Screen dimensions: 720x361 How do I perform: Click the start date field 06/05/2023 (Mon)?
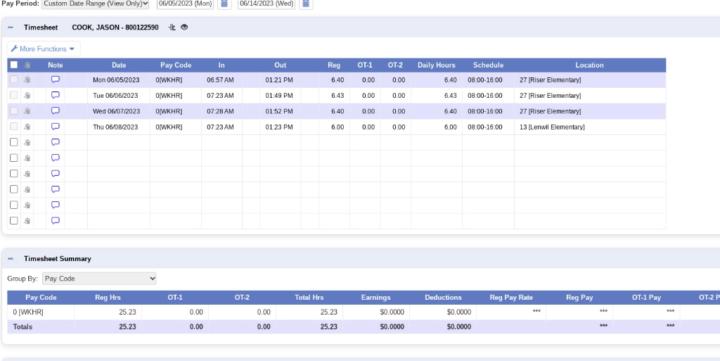coord(186,4)
